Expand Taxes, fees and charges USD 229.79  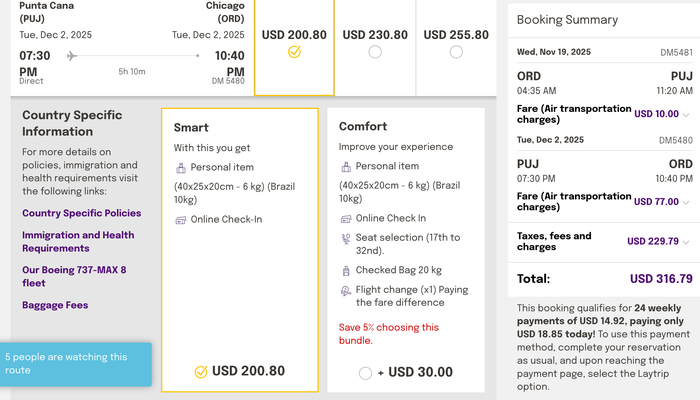(x=686, y=242)
